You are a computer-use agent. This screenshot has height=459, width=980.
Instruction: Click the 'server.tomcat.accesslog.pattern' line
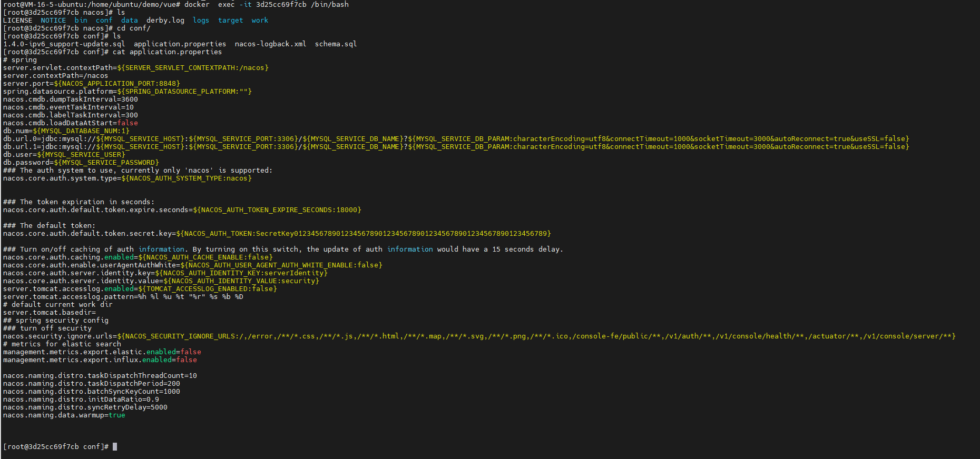click(123, 297)
